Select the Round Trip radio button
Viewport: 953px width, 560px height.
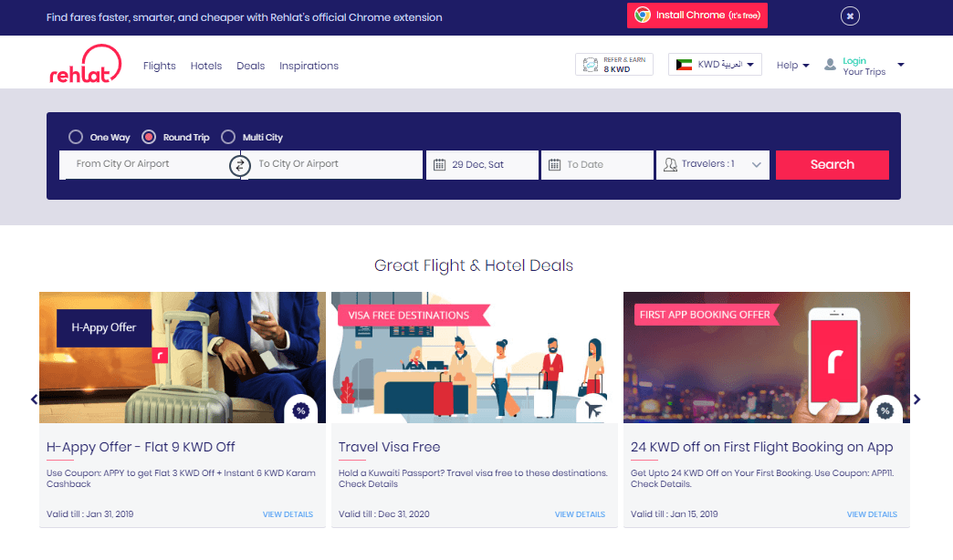click(149, 137)
